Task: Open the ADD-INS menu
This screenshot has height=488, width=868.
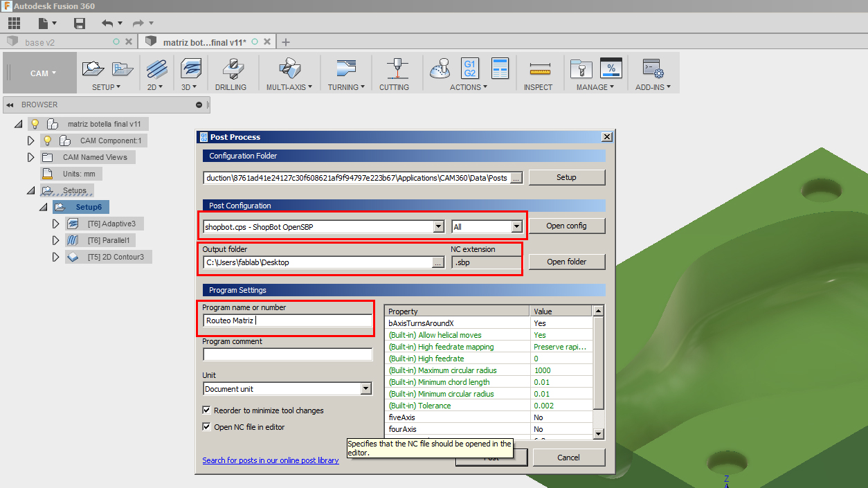Action: tap(653, 87)
